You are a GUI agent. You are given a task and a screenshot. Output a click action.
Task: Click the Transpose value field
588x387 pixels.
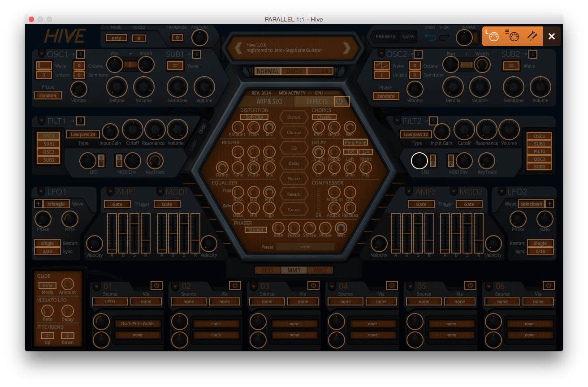point(177,38)
